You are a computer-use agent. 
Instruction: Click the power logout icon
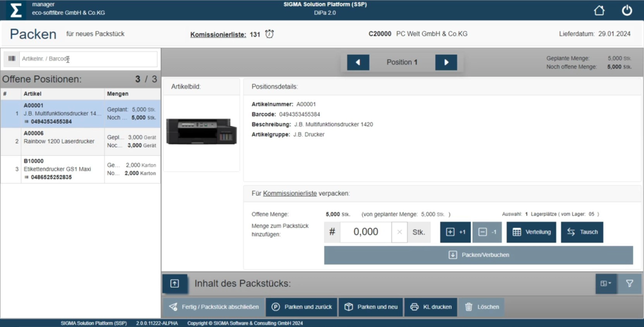(627, 10)
